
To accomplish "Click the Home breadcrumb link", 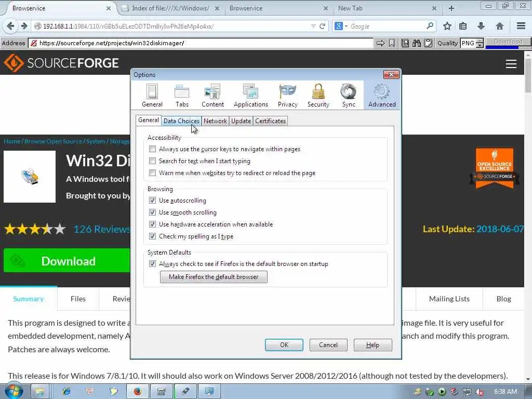I will (12, 141).
